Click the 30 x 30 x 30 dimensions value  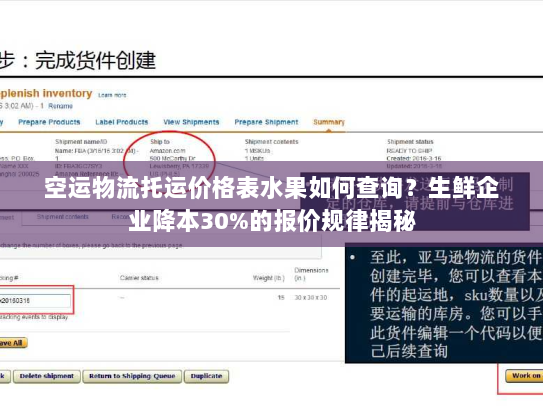click(311, 298)
